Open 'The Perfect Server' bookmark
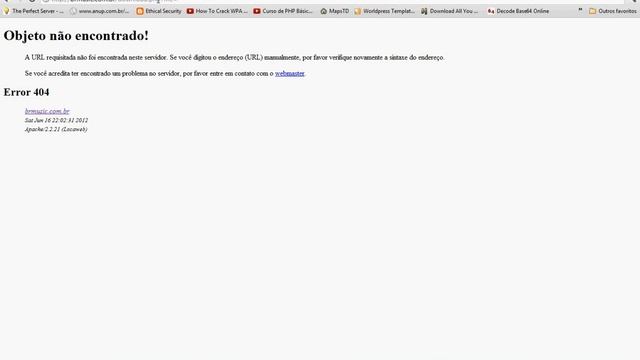This screenshot has width=640, height=360. point(34,11)
